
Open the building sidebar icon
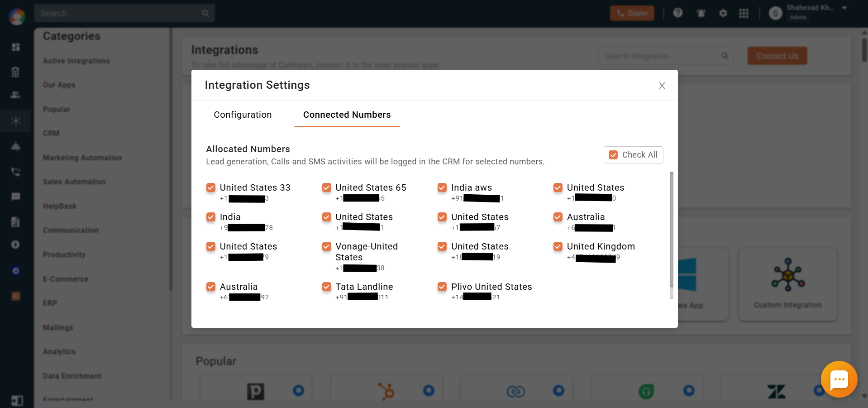tap(16, 72)
